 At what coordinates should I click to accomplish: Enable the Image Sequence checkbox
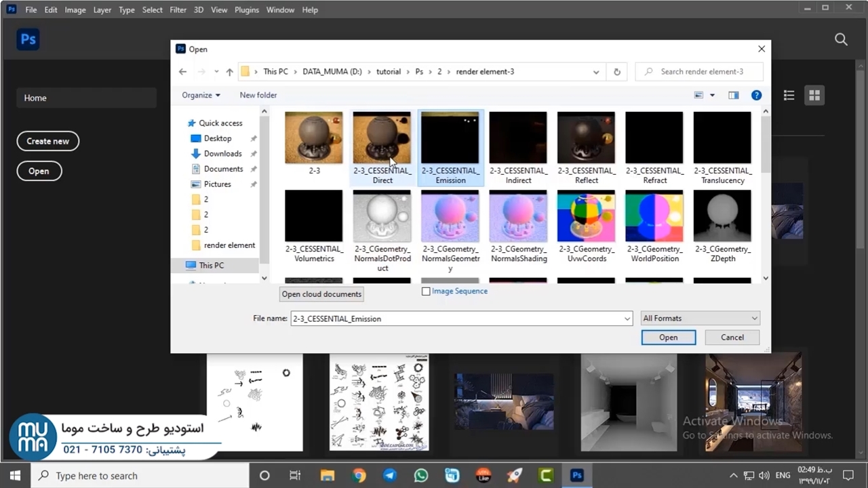pos(426,291)
